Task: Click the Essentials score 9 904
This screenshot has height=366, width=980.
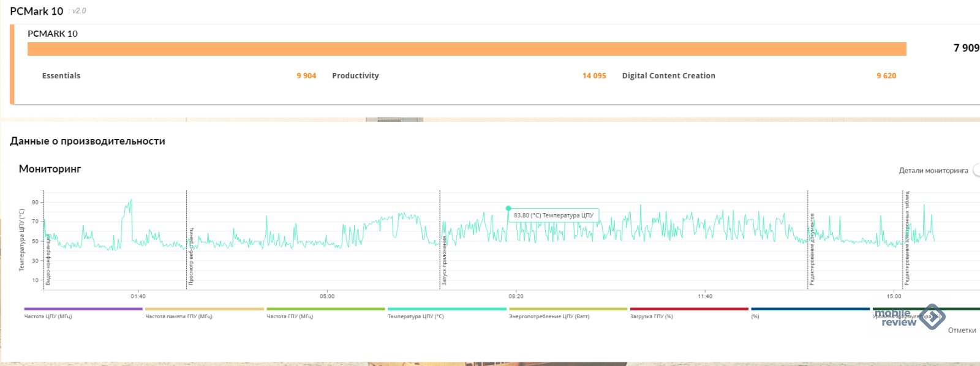Action: (x=306, y=76)
